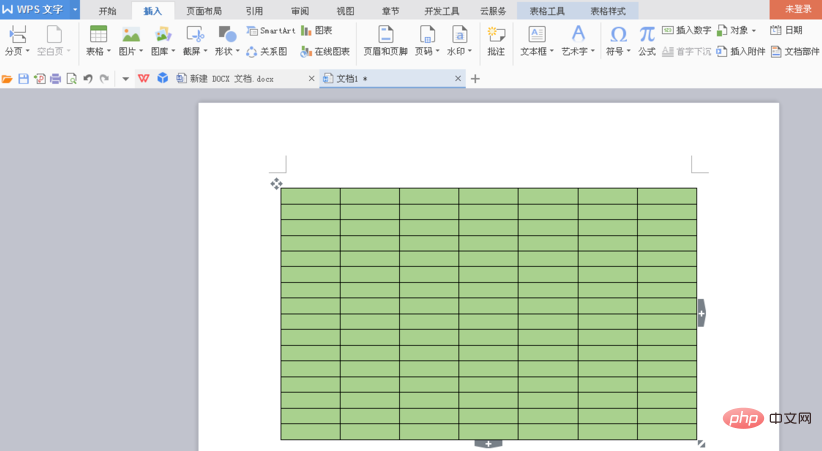The width and height of the screenshot is (822, 451).
Task: Click the table move handle at top-left corner
Action: coord(276,183)
